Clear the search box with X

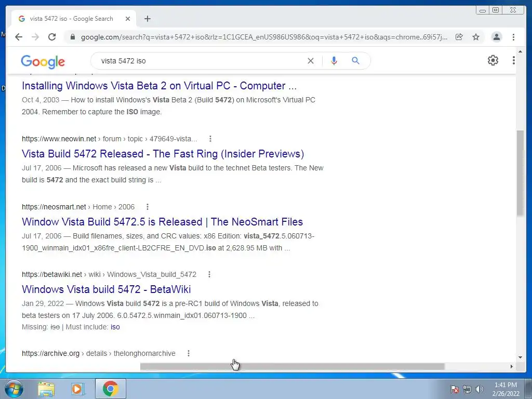pos(311,61)
